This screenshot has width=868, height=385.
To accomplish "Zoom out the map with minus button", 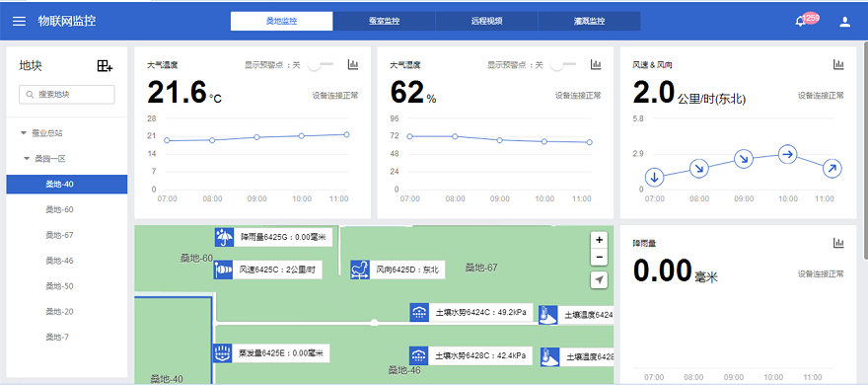I will click(599, 257).
